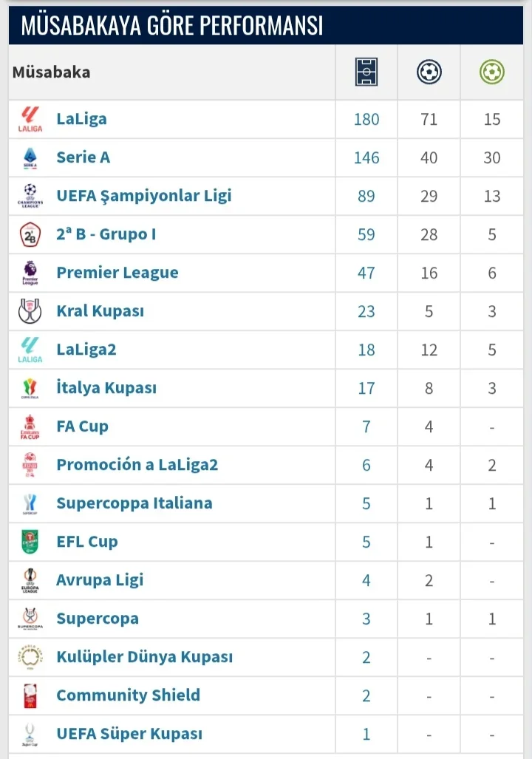Open the Avrupa Ligi competition link
Viewport: 532px width, 759px height.
(100, 580)
